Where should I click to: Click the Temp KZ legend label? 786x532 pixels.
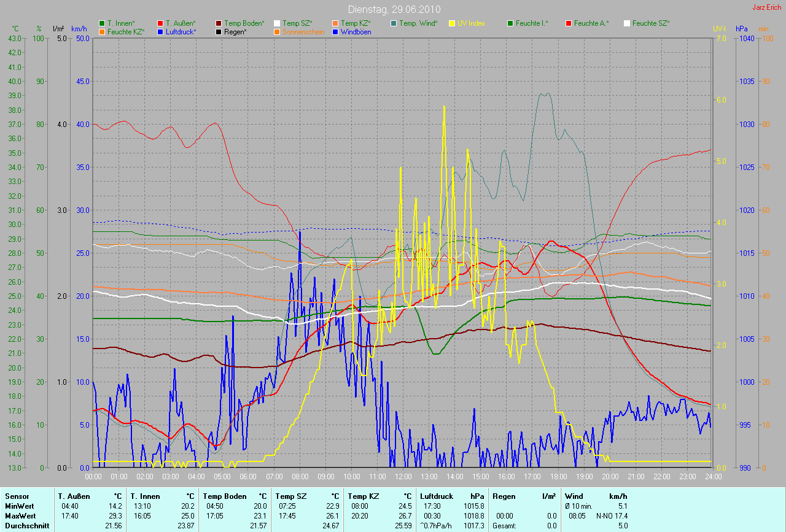(x=356, y=23)
